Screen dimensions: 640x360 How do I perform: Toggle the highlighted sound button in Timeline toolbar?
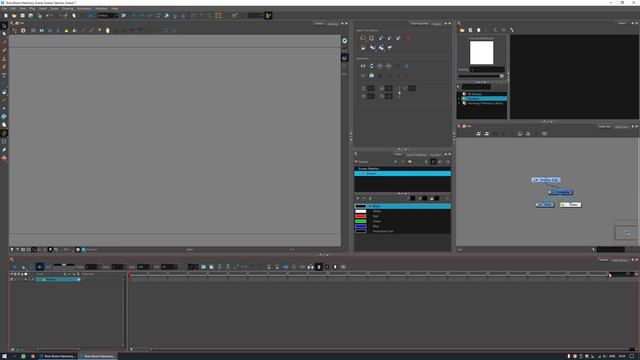40,267
